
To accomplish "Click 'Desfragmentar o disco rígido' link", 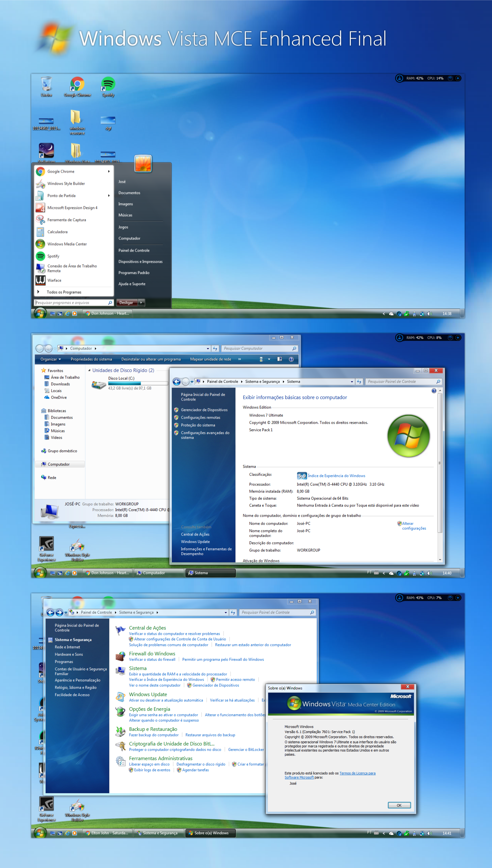I will 201,764.
